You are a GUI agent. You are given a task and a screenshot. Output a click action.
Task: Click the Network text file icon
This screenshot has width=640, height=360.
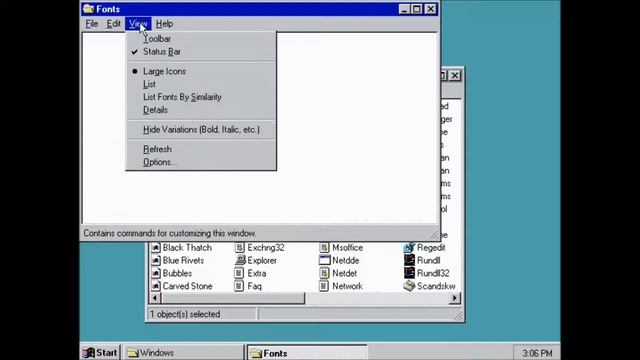coord(324,286)
